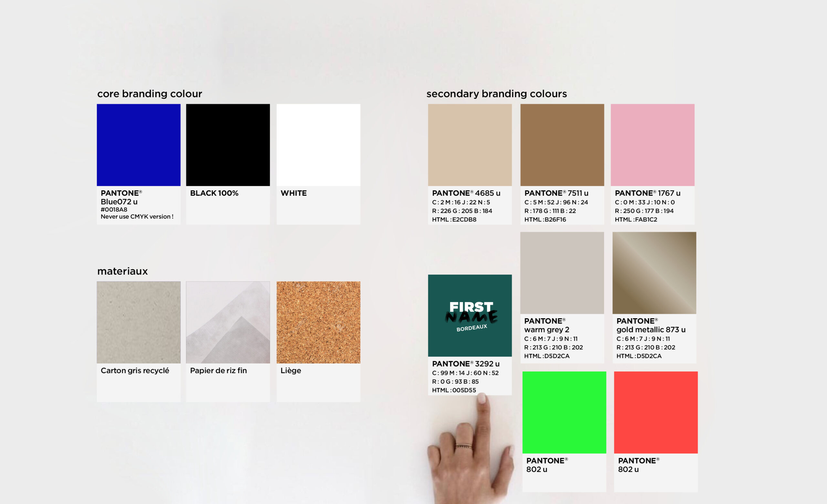
Task: Click the 'HTML :E2CDB8' value
Action: tap(454, 219)
